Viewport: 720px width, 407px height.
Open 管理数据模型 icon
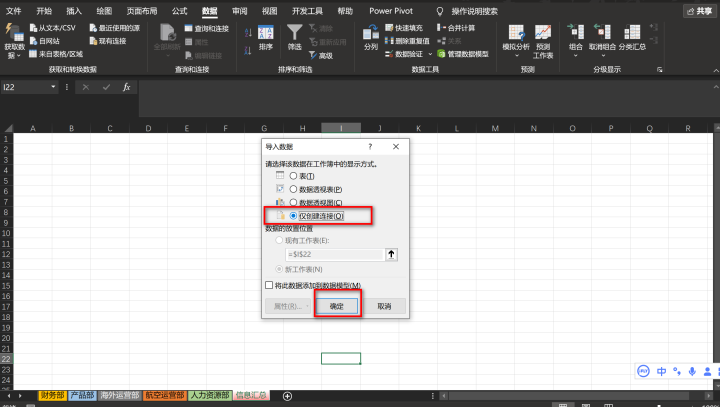441,54
